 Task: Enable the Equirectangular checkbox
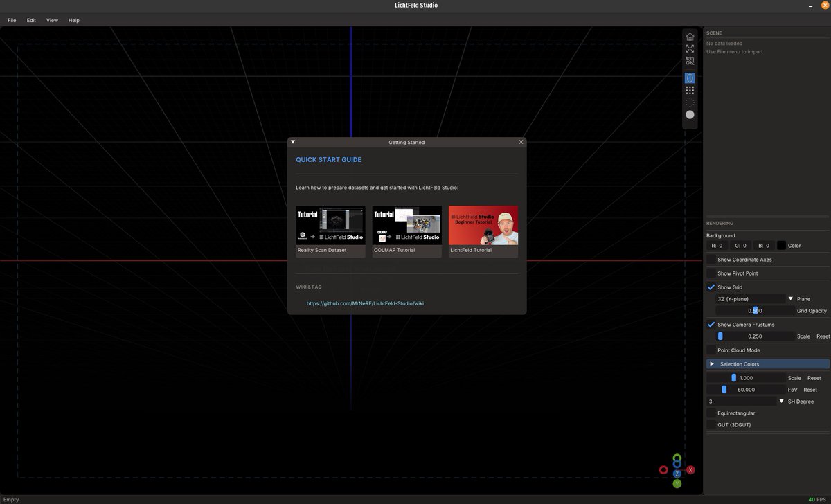pos(711,413)
